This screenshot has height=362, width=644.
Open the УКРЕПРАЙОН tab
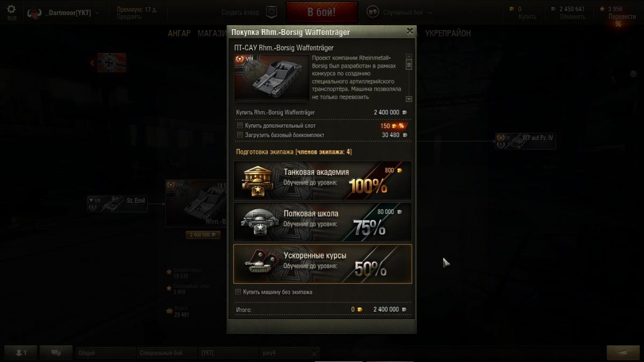[x=448, y=33]
